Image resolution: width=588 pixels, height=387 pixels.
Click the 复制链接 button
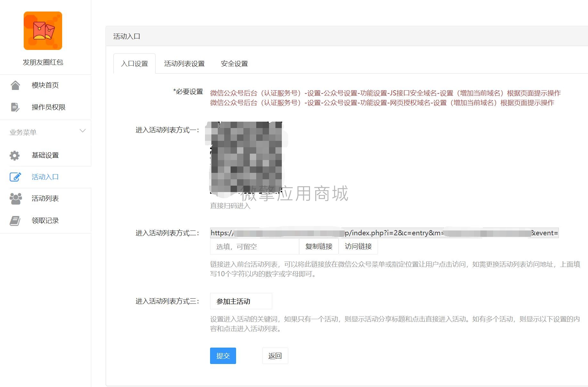[319, 246]
